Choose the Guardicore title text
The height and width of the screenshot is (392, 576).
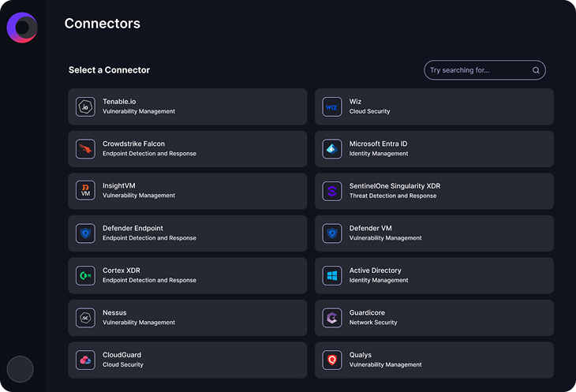pyautogui.click(x=367, y=312)
